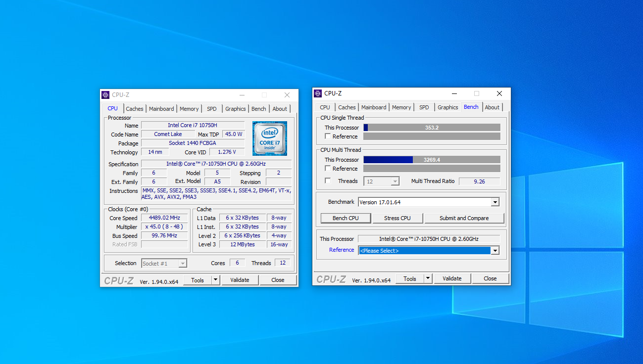Click the Stress CPU button

point(397,218)
